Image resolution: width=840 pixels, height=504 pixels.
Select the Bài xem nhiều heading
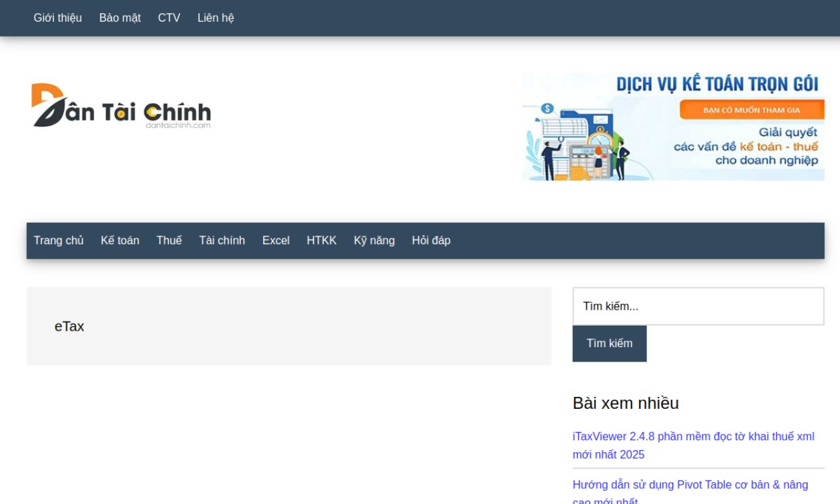pos(625,403)
